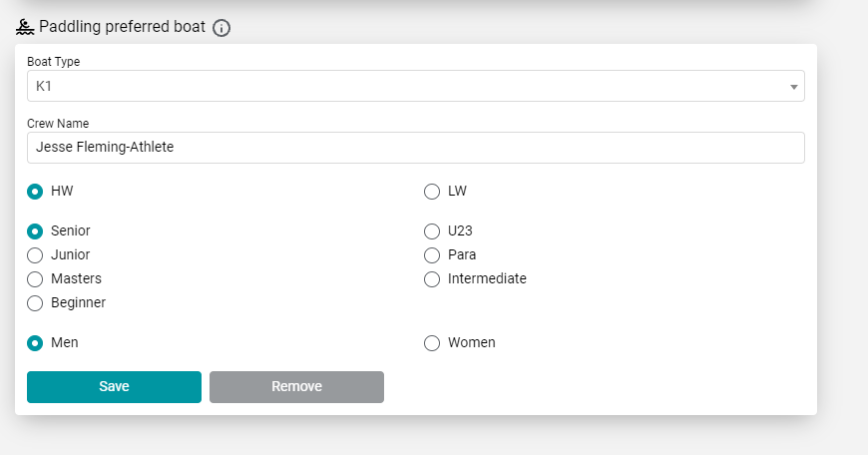868x455 pixels.
Task: Select the Masters radio button
Action: (x=35, y=279)
